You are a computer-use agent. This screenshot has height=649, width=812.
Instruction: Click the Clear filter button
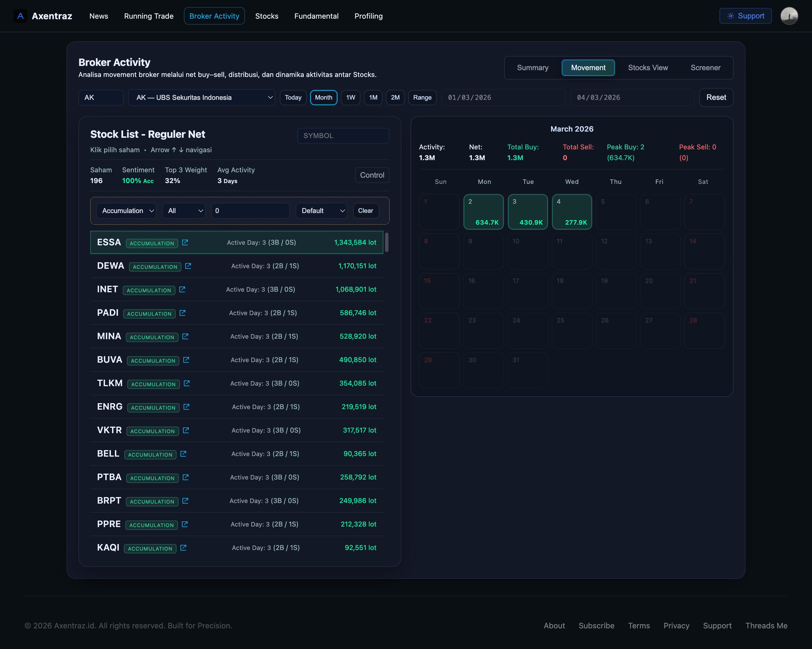click(x=365, y=211)
